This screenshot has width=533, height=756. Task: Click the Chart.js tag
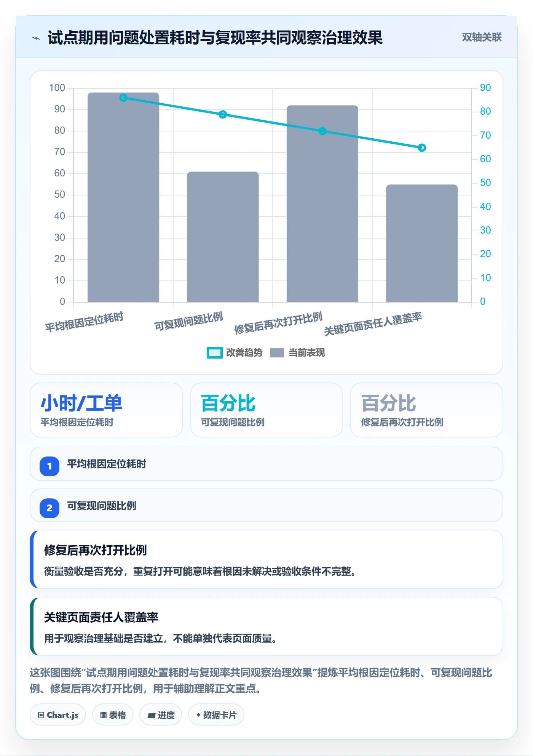58,715
